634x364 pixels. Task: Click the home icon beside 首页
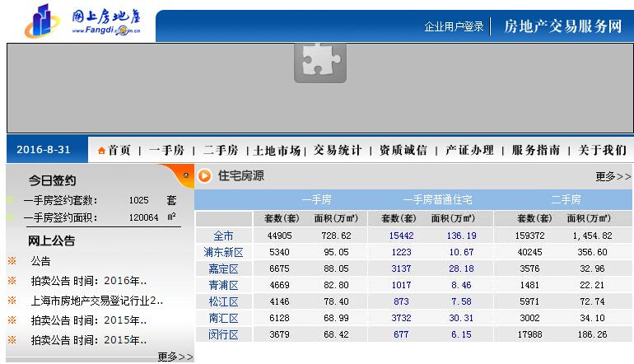[101, 151]
